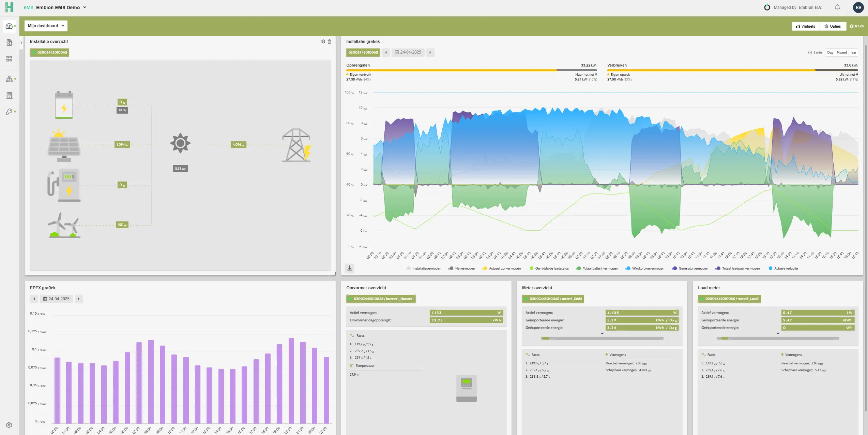
Task: Switch chart view to Maand
Action: point(842,53)
